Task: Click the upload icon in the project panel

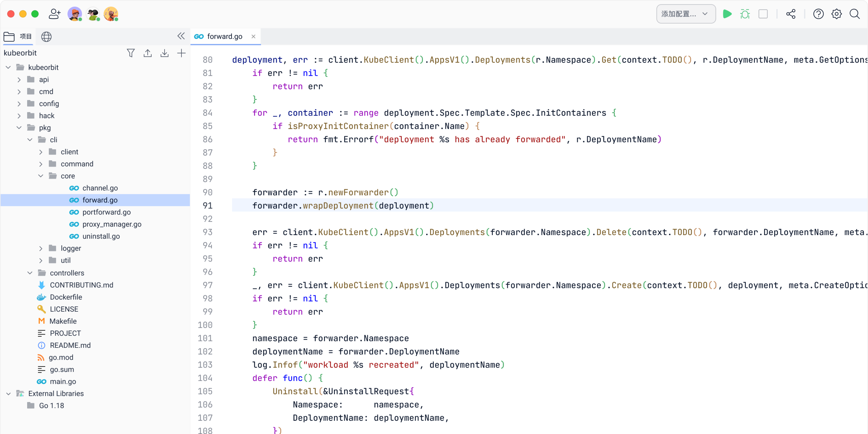Action: (148, 53)
